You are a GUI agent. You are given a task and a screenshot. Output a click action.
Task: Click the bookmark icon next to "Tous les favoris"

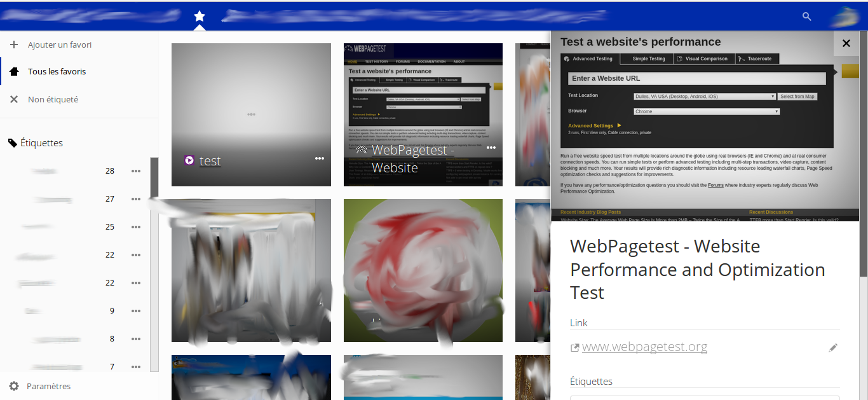(x=14, y=71)
